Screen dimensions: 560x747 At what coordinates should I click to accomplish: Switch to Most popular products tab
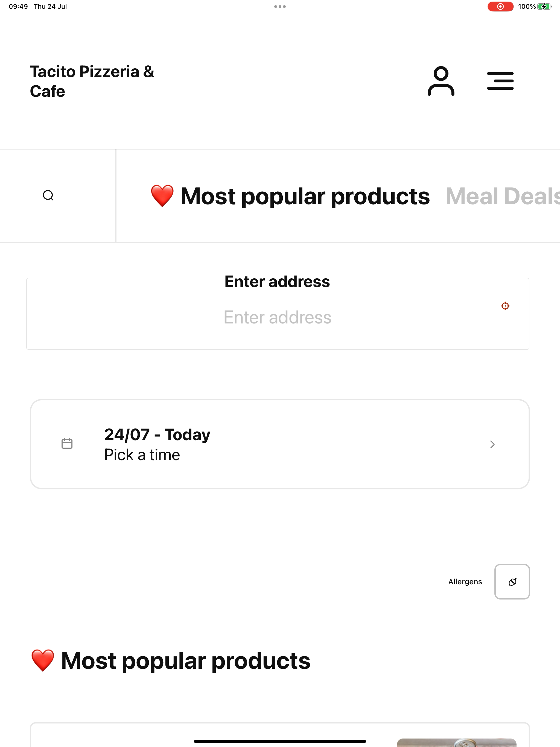(x=290, y=196)
